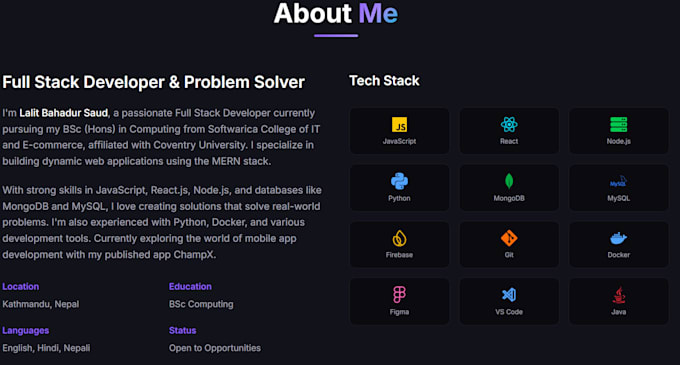This screenshot has width=680, height=365.
Task: Click the VS Code card label
Action: pyautogui.click(x=509, y=312)
